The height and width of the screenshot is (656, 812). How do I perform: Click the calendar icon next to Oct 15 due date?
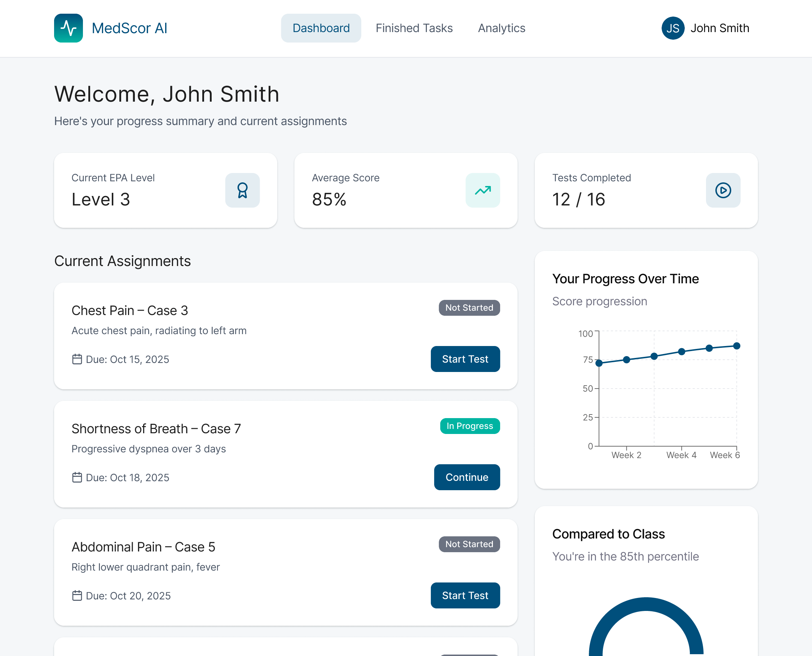(x=78, y=359)
